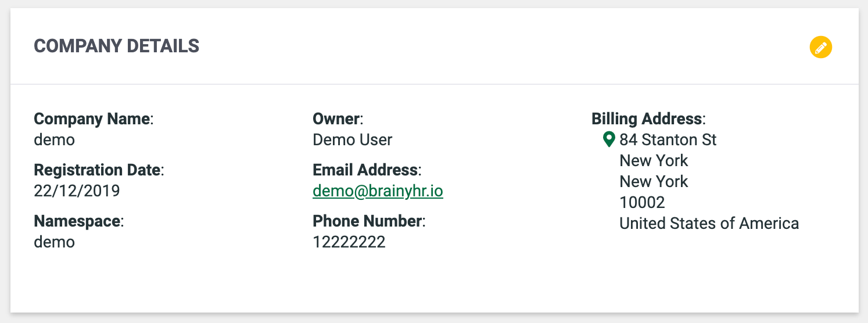The height and width of the screenshot is (323, 868).
Task: Click the namespace value demo
Action: pos(55,242)
